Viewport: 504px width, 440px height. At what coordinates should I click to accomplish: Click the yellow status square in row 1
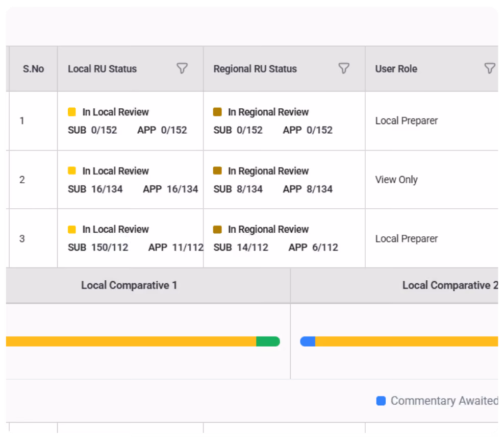(72, 112)
